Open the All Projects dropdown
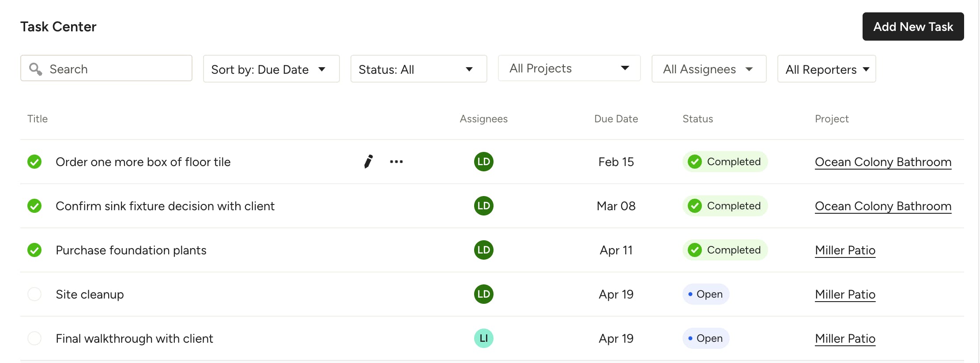The height and width of the screenshot is (363, 980). click(x=569, y=68)
